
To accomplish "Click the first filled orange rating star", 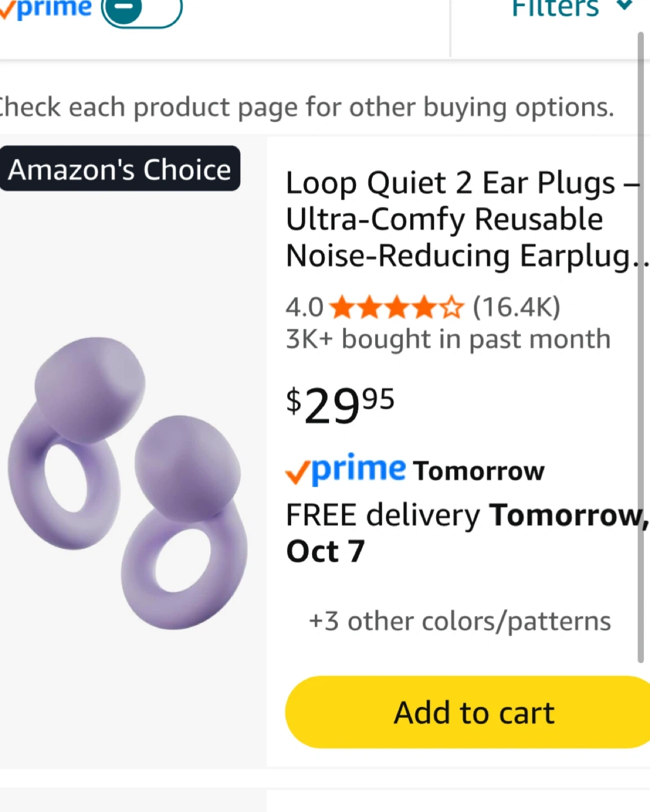I will click(341, 308).
